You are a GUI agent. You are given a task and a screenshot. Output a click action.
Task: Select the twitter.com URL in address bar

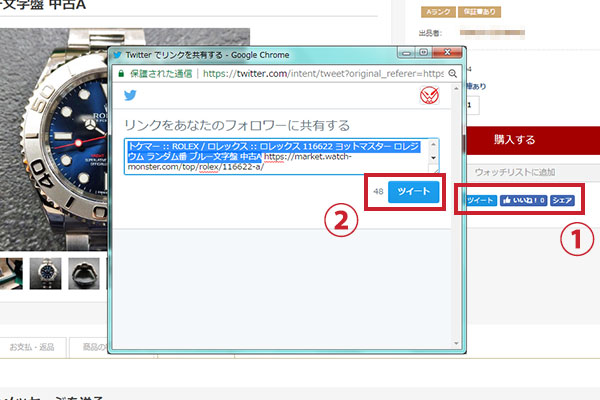pos(323,73)
